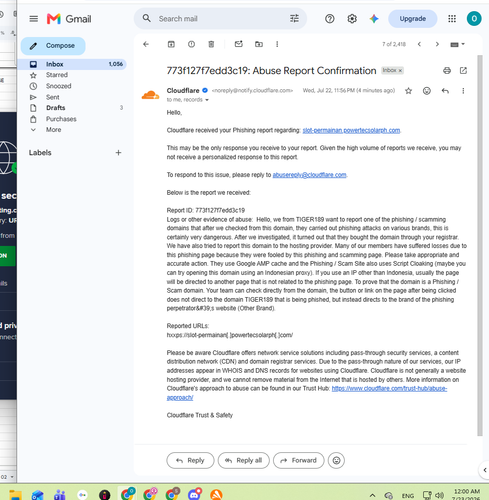Open the Gmail main menu hamburger
Image resolution: width=489 pixels, height=500 pixels.
34,19
